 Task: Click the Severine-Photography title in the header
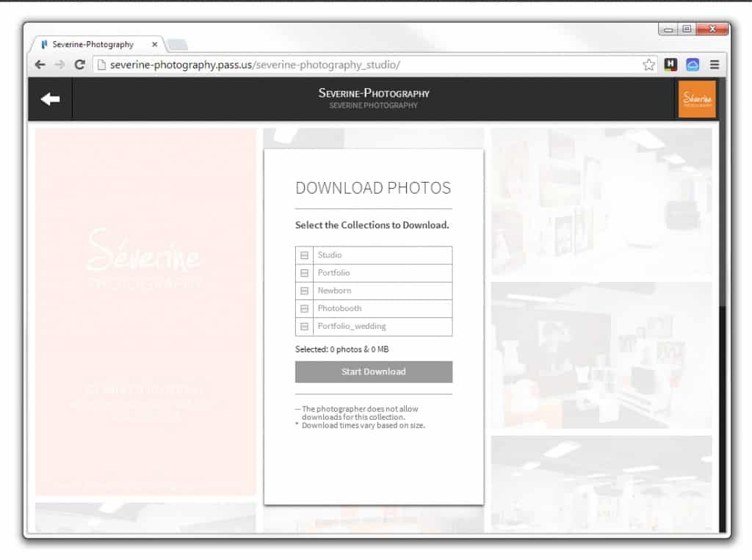pyautogui.click(x=374, y=93)
